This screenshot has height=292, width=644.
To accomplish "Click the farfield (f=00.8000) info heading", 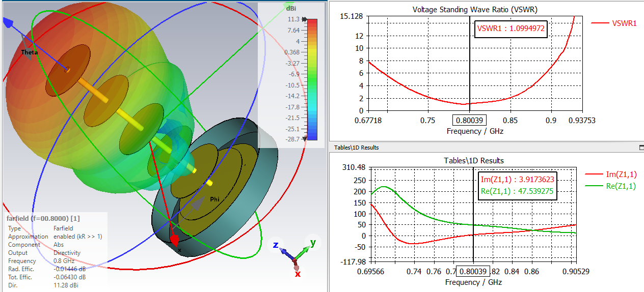I will pos(43,218).
